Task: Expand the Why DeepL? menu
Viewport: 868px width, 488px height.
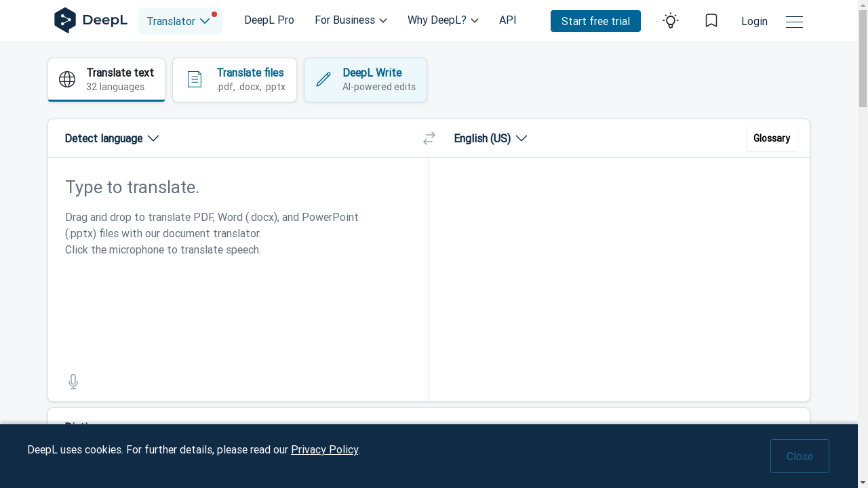Action: pyautogui.click(x=443, y=20)
